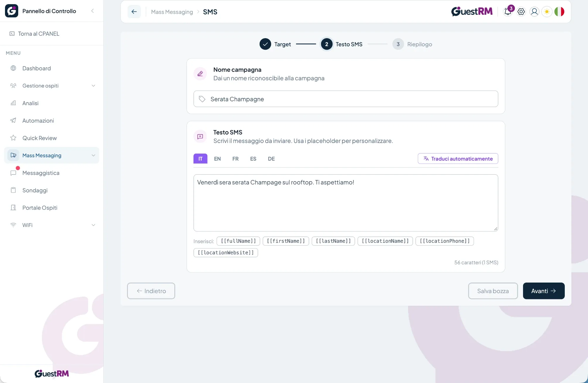Click the pencil icon beside Nome campagna
This screenshot has width=588, height=383.
pyautogui.click(x=200, y=74)
